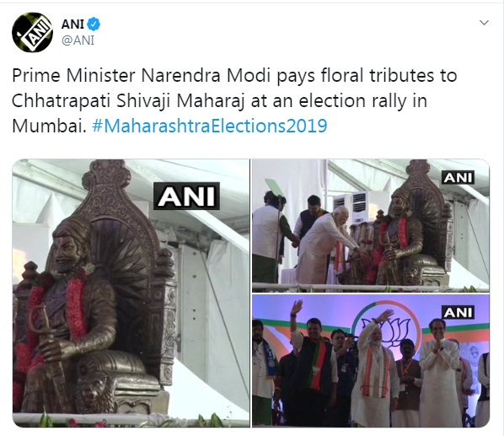Click the lion carving at the throne base

[x=96, y=391]
